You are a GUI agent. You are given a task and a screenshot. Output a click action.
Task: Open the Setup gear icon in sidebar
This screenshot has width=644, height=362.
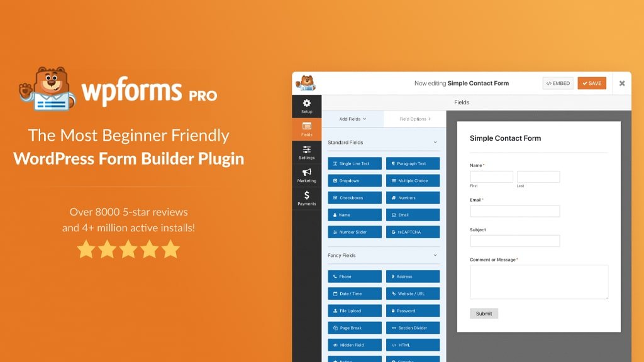(306, 106)
